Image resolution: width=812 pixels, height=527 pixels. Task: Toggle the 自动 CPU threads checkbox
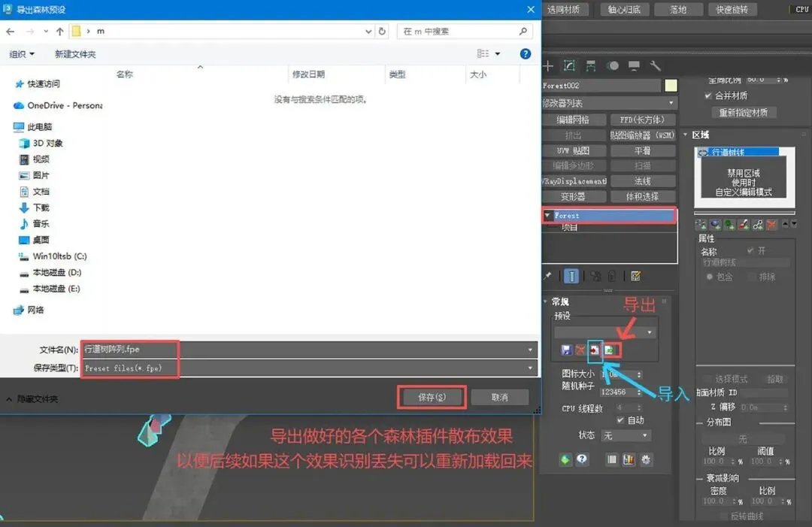tap(620, 419)
